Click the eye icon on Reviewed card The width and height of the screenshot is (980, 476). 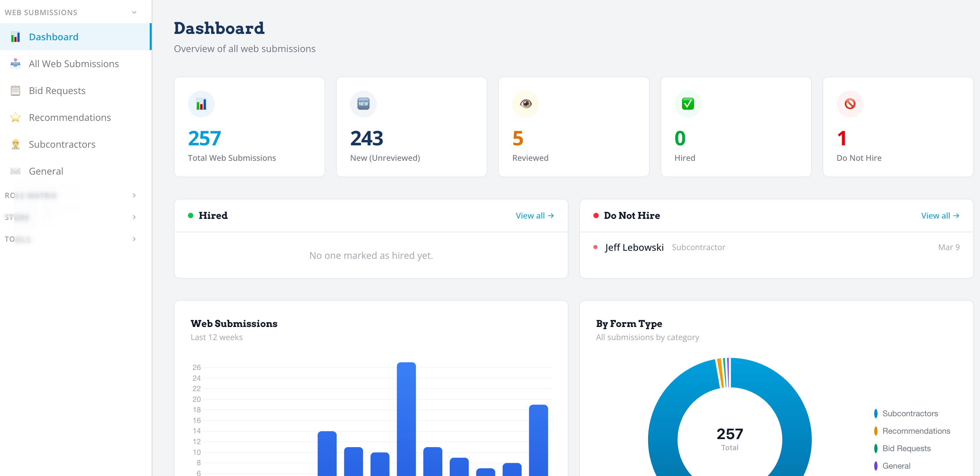[525, 104]
